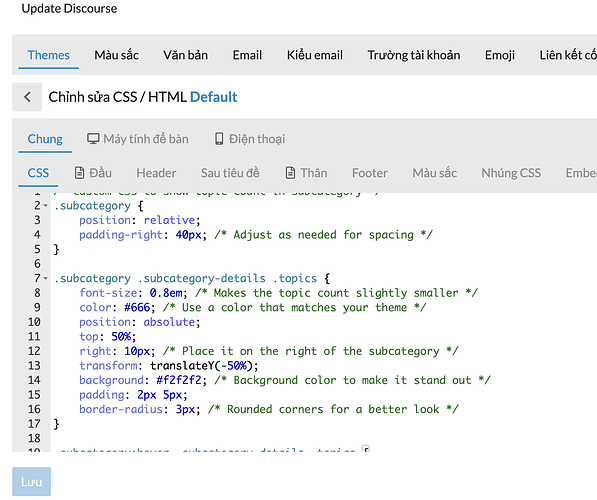Screen dimensions: 597x500
Task: Open the Embed tab at right edge
Action: tap(581, 173)
